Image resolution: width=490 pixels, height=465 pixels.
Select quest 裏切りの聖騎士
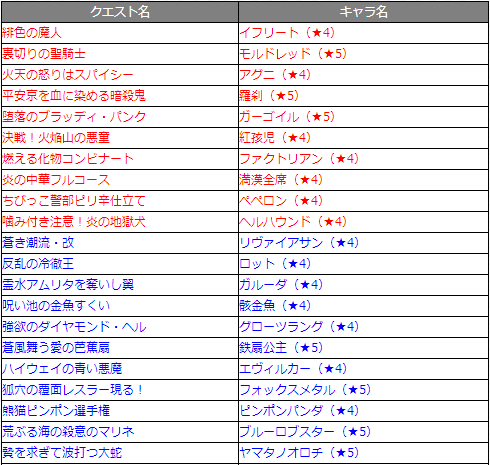44,54
